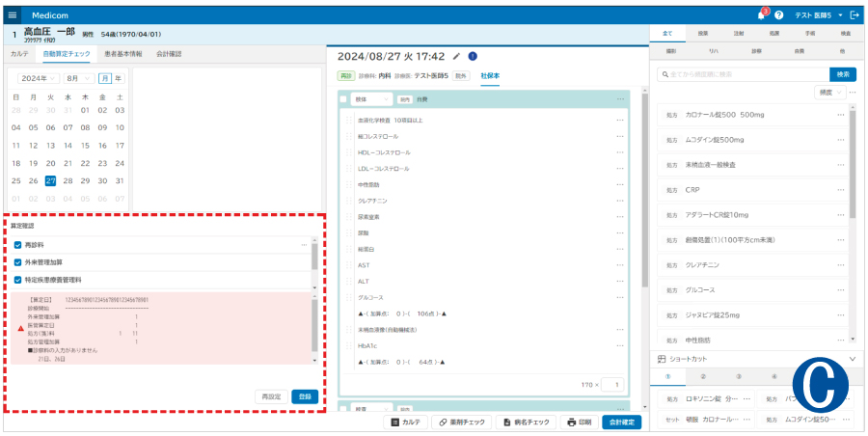Uncheck the 再診料 checkbox
Image resolution: width=868 pixels, height=436 pixels.
[x=18, y=245]
